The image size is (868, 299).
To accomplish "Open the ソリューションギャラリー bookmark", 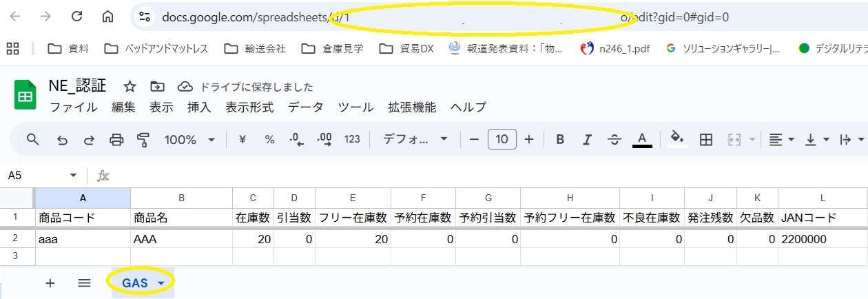I will tap(723, 48).
